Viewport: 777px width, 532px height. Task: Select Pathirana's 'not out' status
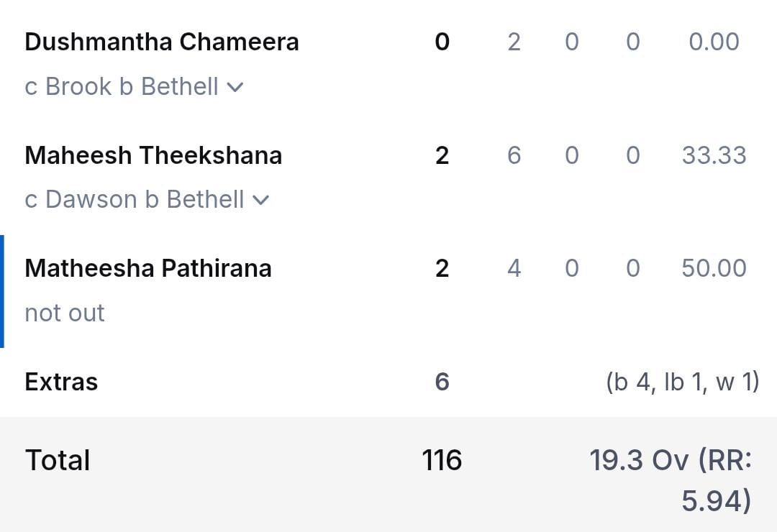point(65,313)
